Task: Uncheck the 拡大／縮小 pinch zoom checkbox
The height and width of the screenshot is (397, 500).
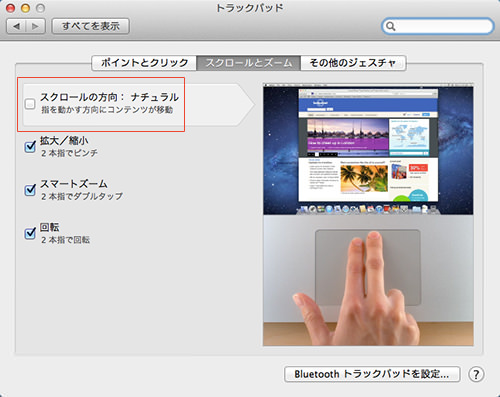Action: click(x=30, y=146)
